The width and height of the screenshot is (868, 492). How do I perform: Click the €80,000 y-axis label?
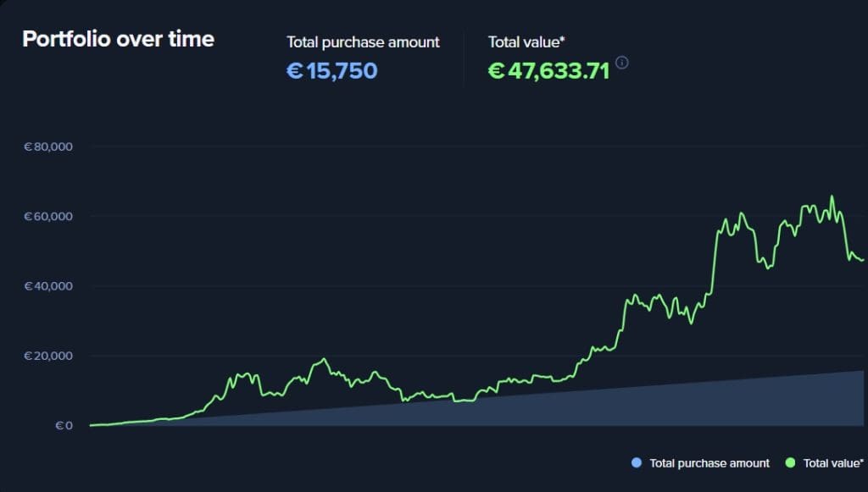48,146
